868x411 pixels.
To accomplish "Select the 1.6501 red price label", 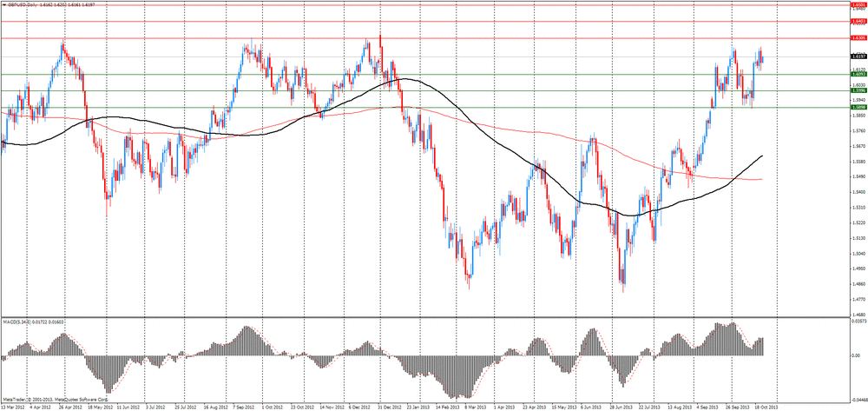I will 857,4.
